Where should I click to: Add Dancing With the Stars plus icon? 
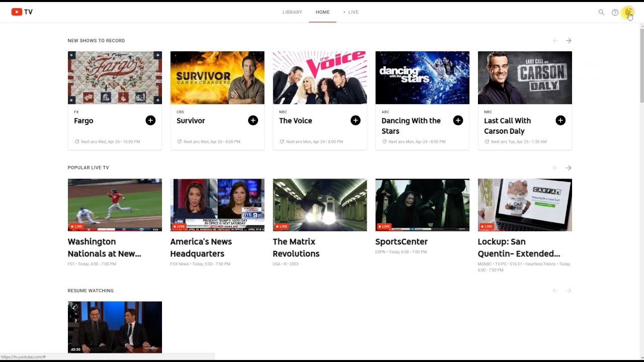458,120
